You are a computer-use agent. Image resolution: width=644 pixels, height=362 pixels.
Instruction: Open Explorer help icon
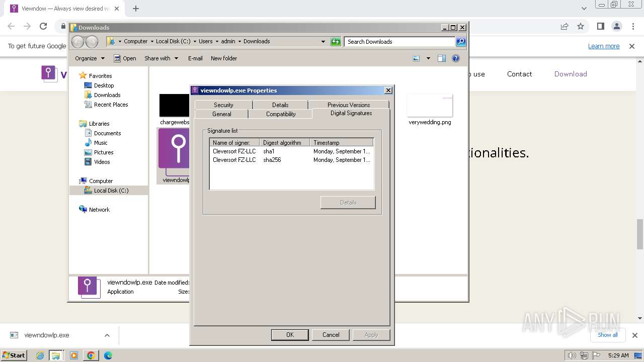pos(456,58)
